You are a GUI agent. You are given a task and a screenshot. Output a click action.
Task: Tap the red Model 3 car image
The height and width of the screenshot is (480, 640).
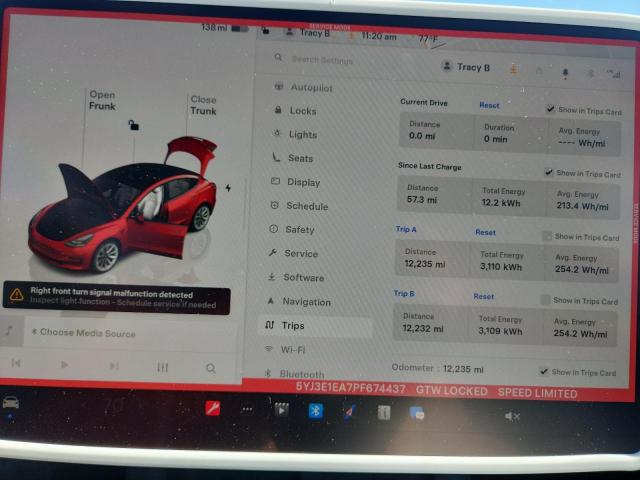122,206
